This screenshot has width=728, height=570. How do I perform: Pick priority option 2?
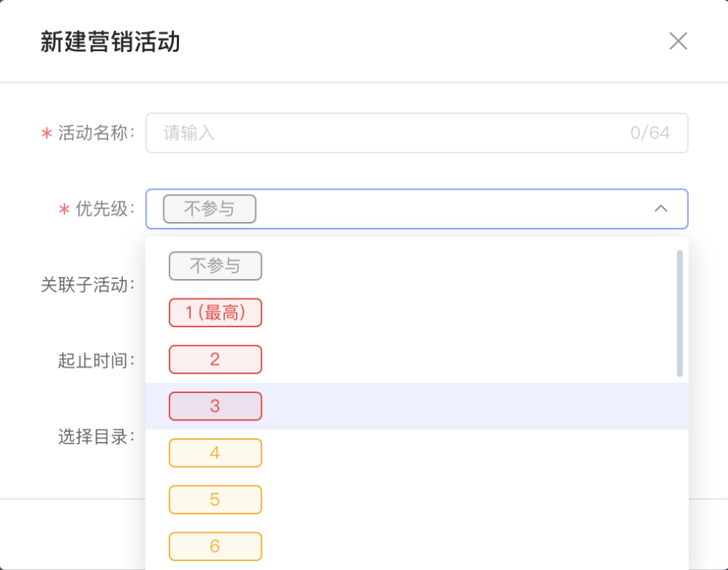215,359
